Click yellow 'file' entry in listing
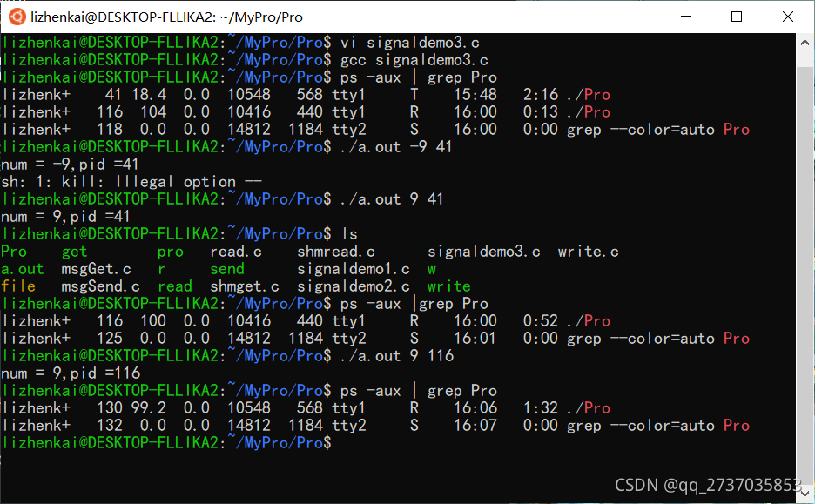The image size is (815, 504). coord(18,286)
